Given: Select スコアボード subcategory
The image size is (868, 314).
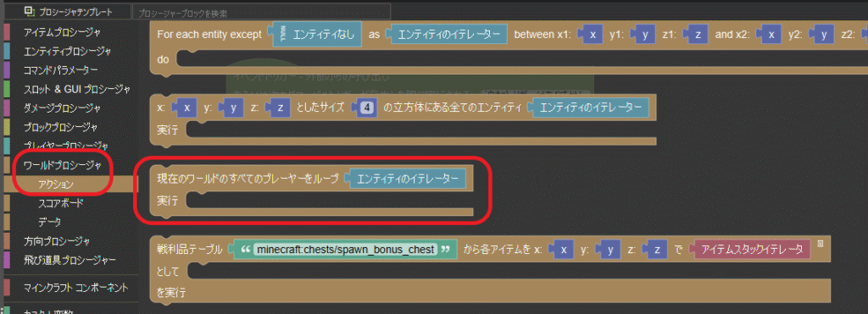Looking at the screenshot, I should point(61,203).
